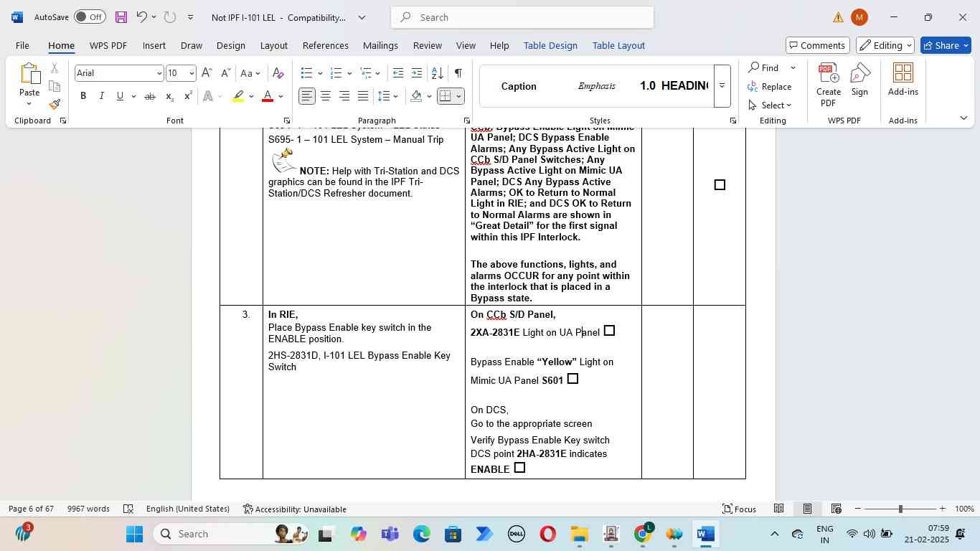Click the Share button
Image resolution: width=980 pixels, height=551 pixels.
coord(947,45)
